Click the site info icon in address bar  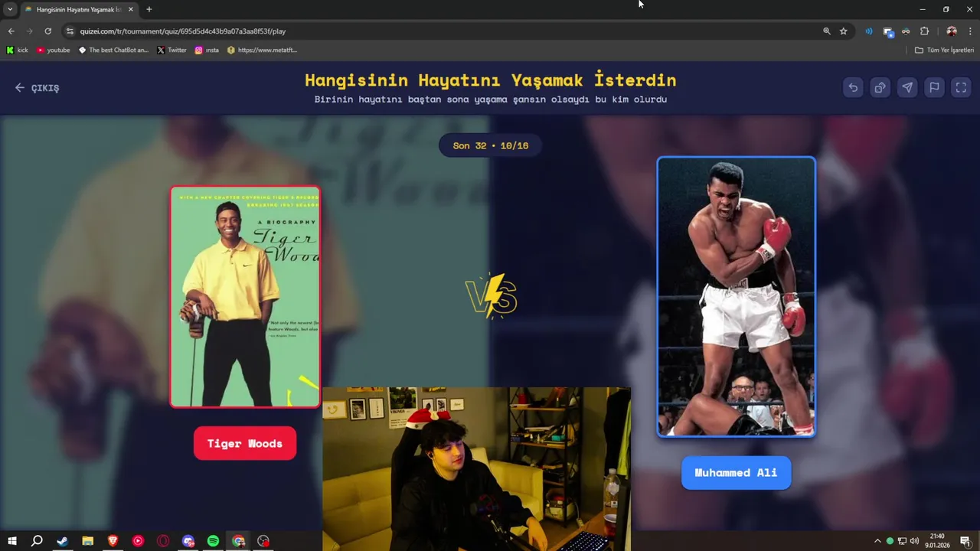[x=70, y=31]
